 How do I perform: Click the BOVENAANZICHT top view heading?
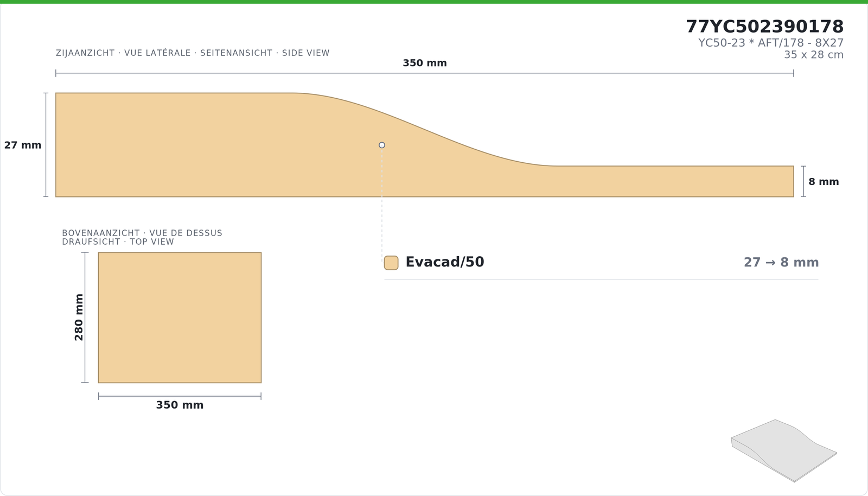(142, 238)
